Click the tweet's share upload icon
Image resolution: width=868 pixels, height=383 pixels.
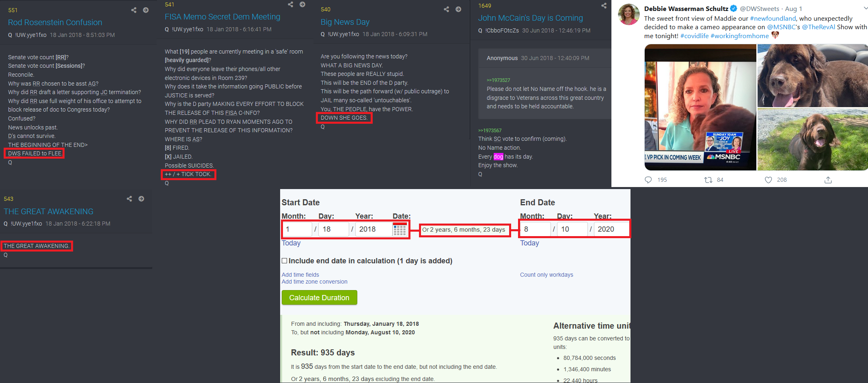click(828, 180)
